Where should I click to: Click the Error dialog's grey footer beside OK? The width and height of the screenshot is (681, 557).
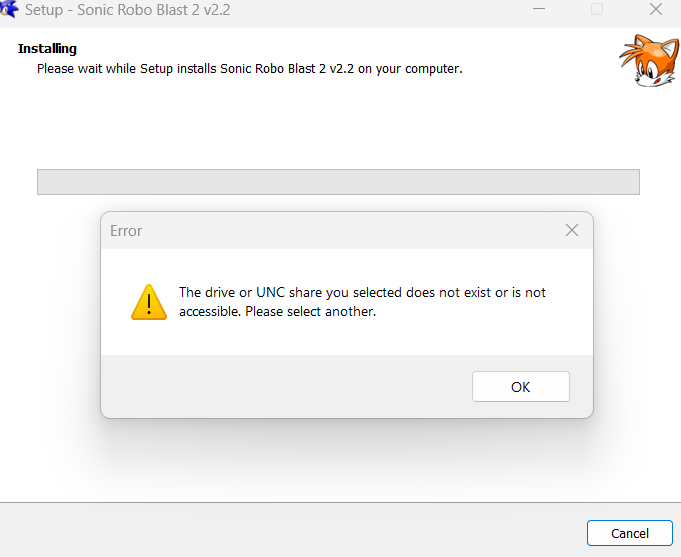tap(287, 386)
